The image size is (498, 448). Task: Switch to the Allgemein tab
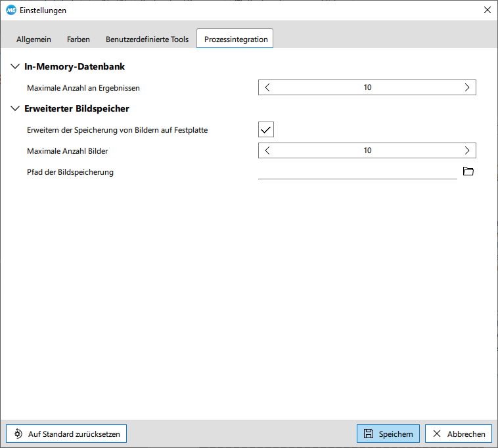point(34,39)
